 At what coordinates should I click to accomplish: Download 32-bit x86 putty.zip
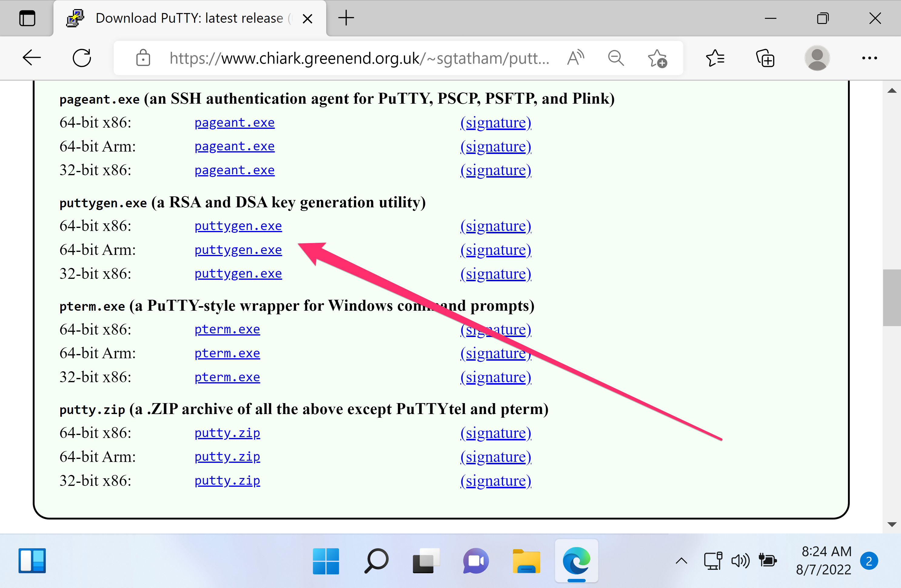tap(227, 481)
